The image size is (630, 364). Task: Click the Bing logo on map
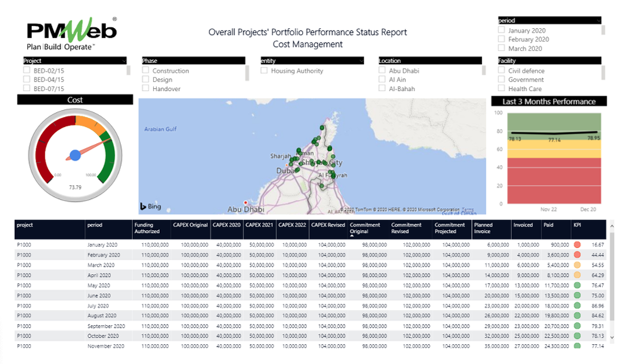tap(150, 206)
